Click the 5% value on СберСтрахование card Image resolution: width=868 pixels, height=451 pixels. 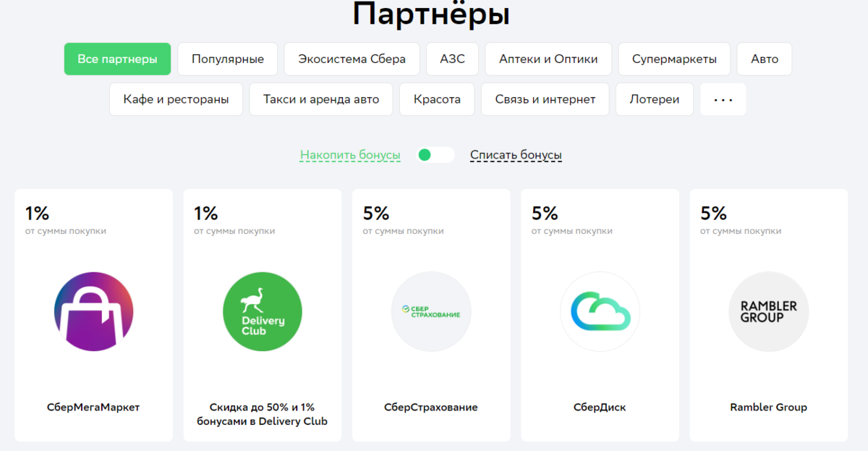(376, 213)
